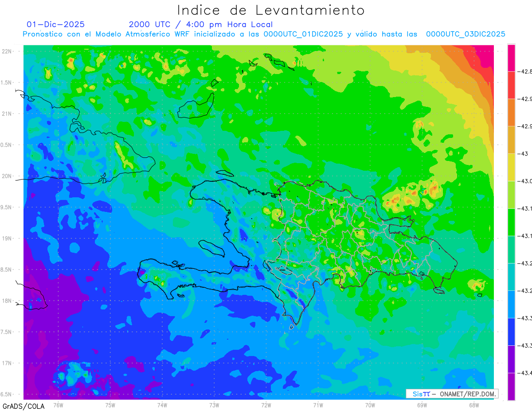Screen dimensions: 532x411
Task: Click the magenta swatch atop the color scale
Action: click(511, 58)
